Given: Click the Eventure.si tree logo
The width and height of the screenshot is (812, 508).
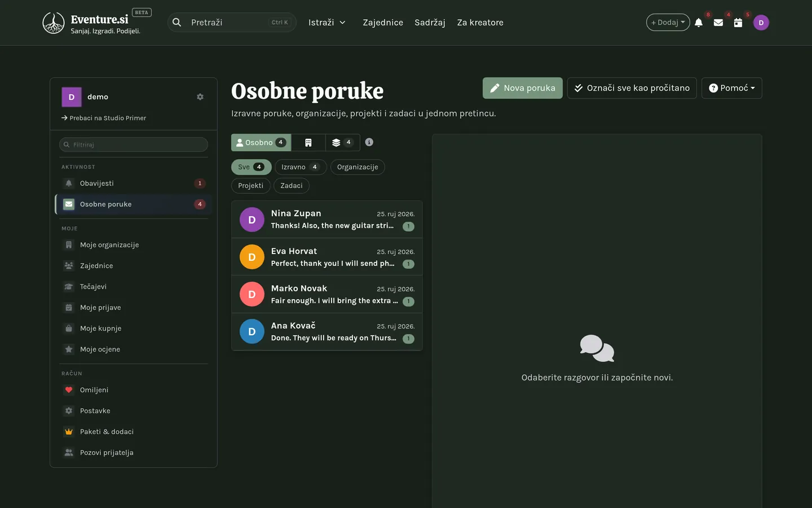Looking at the screenshot, I should [x=54, y=23].
